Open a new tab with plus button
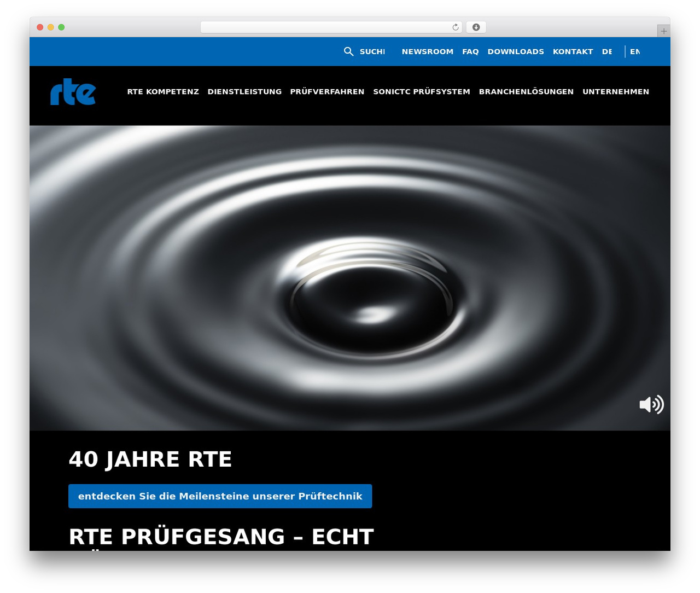The width and height of the screenshot is (700, 593). [663, 31]
